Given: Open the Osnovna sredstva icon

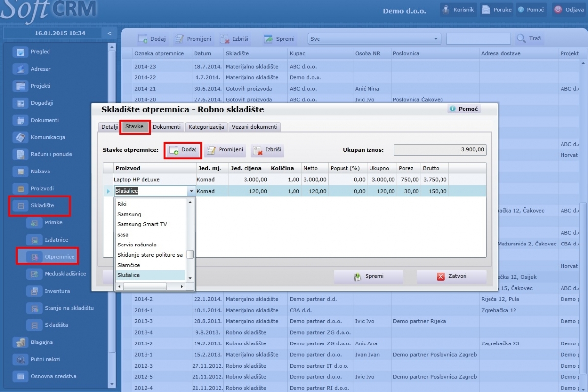Looking at the screenshot, I should 21,377.
